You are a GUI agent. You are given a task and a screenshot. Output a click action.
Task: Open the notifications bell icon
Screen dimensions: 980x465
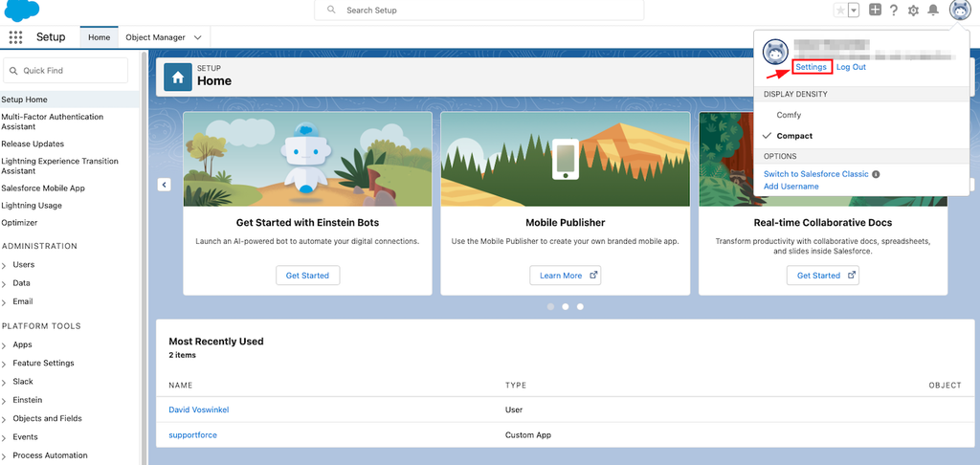(933, 10)
